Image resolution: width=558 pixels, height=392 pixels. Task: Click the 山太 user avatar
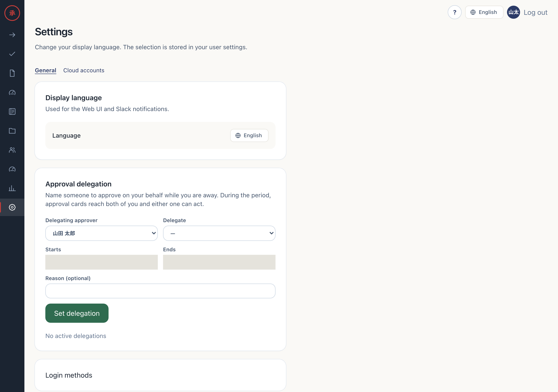tap(513, 12)
